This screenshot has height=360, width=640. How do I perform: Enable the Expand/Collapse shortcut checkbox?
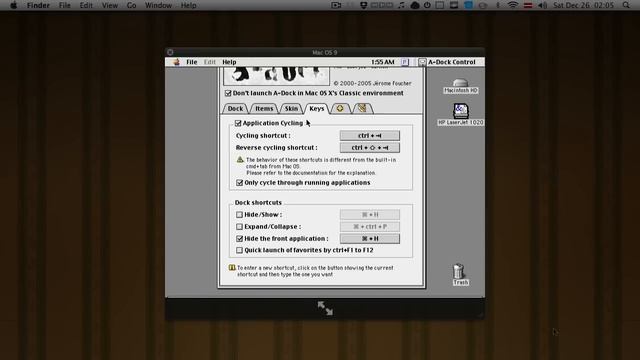coord(240,227)
